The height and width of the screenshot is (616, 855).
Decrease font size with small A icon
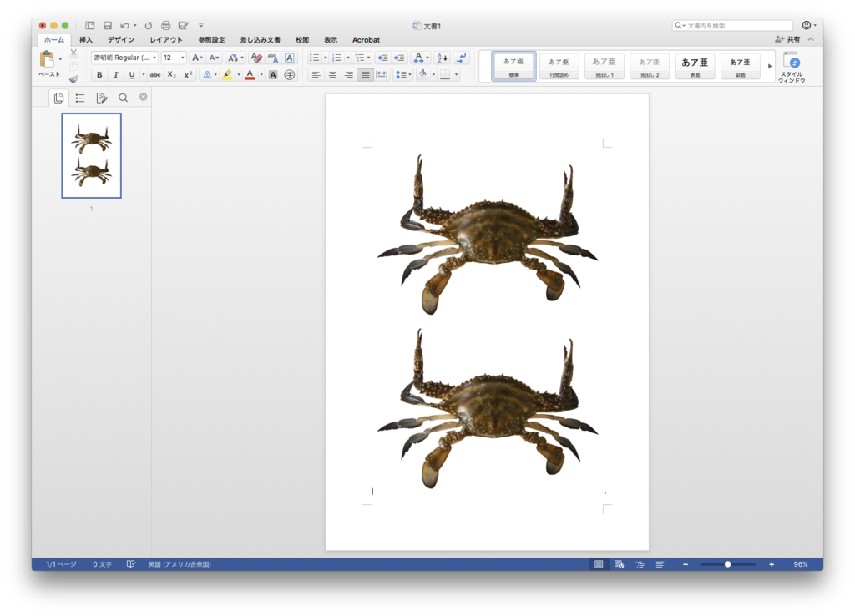(x=215, y=58)
